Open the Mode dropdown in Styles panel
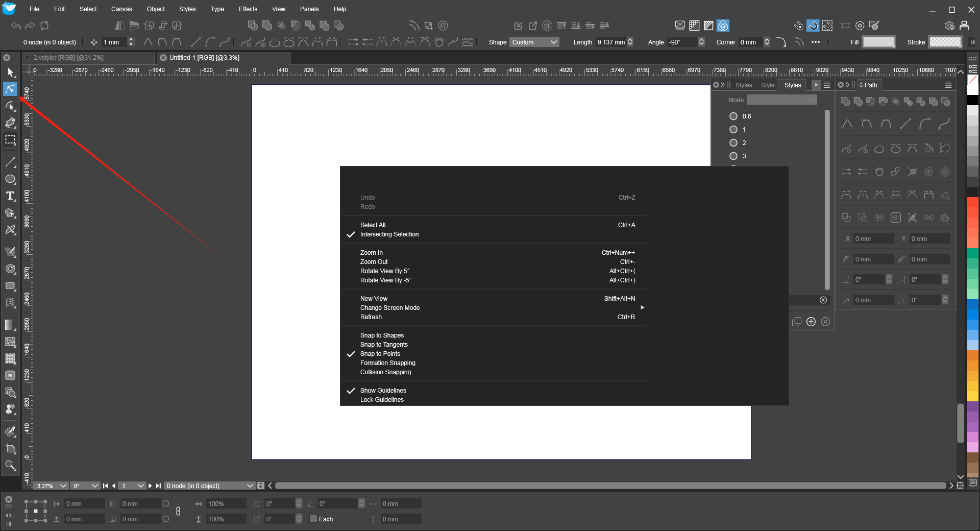Screen dimensions: 980x531 [x=781, y=100]
